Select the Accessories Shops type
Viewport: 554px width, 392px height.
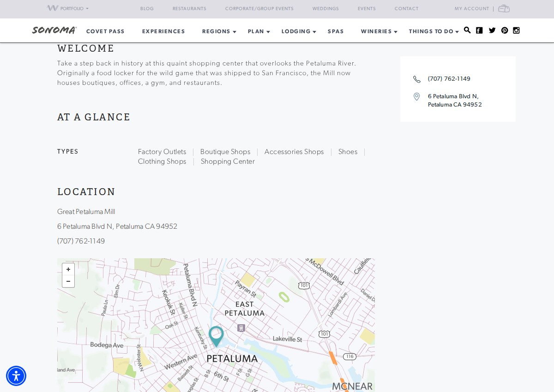pyautogui.click(x=294, y=152)
